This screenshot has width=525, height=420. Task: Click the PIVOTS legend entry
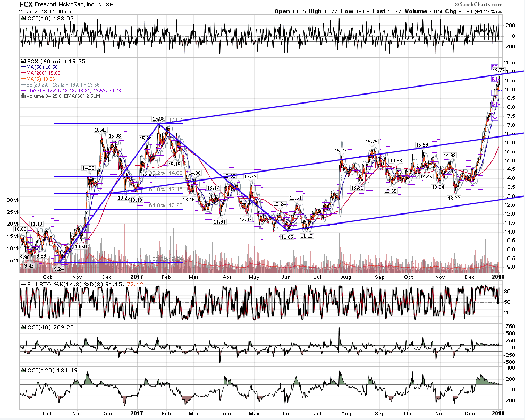pyautogui.click(x=71, y=90)
